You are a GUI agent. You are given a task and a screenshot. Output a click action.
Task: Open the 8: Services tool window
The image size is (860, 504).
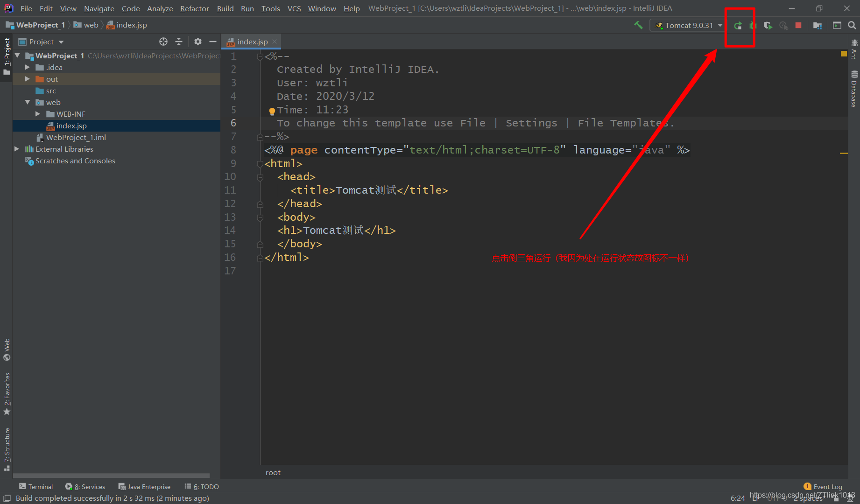tap(85, 486)
